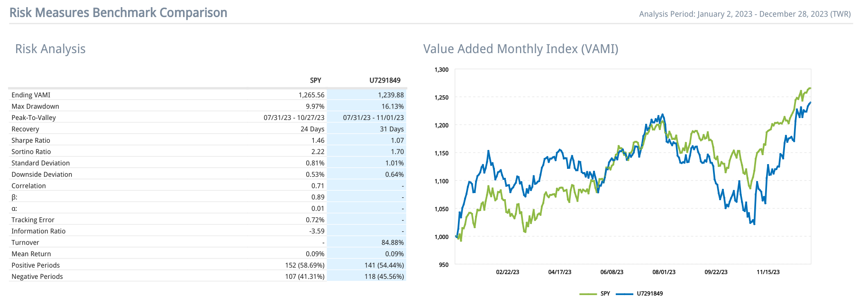868x304 pixels.
Task: Click the Turnover value 84.88%
Action: (x=393, y=243)
